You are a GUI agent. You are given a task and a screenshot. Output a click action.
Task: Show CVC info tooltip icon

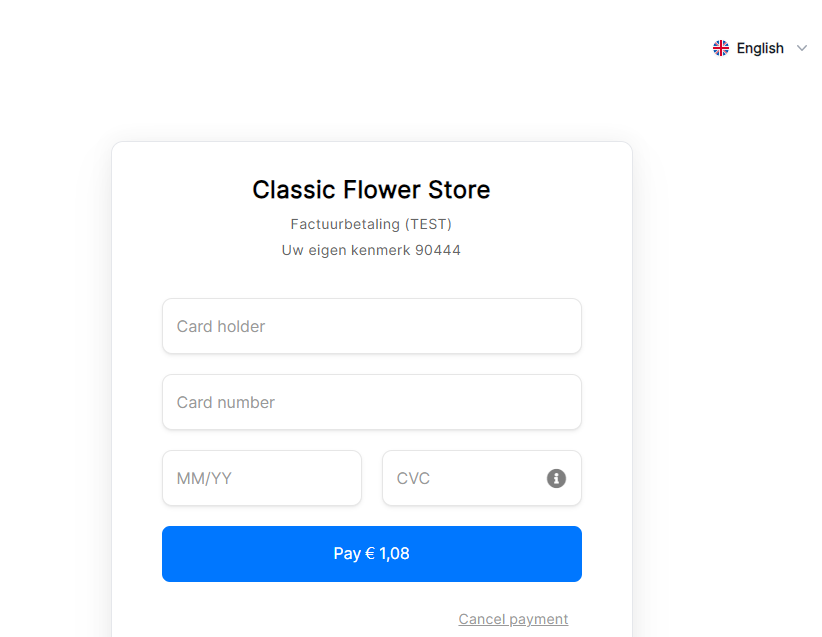[556, 478]
